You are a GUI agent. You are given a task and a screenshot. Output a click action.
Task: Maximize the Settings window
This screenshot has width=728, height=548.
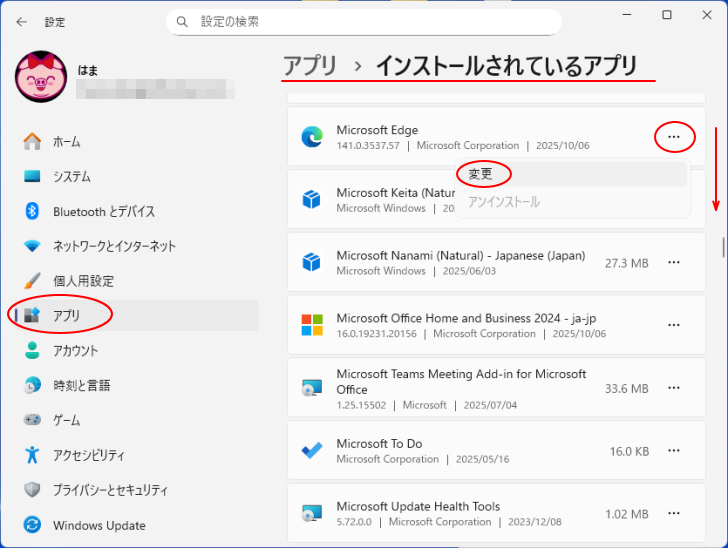point(667,15)
